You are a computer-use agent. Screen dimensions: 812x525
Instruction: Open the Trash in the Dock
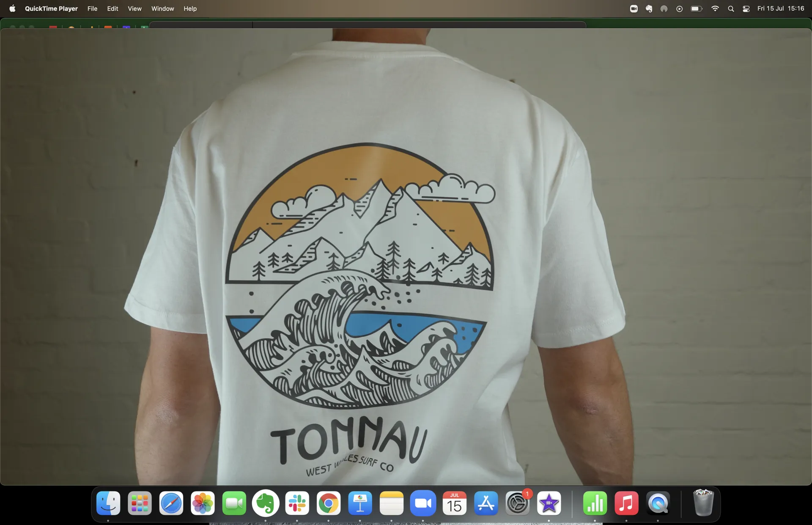704,503
